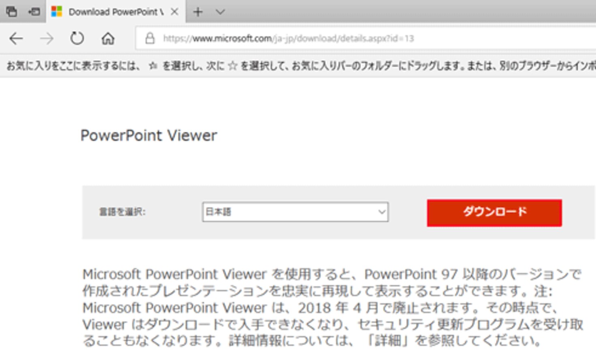The height and width of the screenshot is (364, 596).
Task: Click the Microsoft PowerPoint Viewer description paragraph
Action: click(x=333, y=307)
